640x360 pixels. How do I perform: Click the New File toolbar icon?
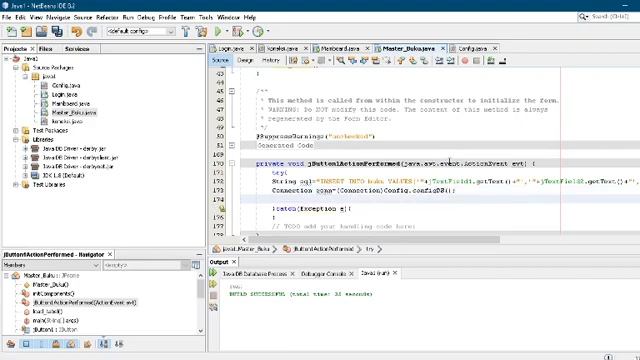coord(11,31)
